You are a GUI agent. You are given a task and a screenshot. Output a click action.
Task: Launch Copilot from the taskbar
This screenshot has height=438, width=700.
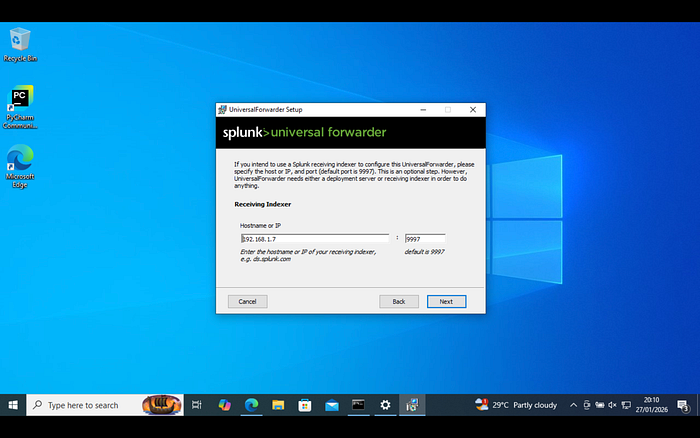[225, 405]
